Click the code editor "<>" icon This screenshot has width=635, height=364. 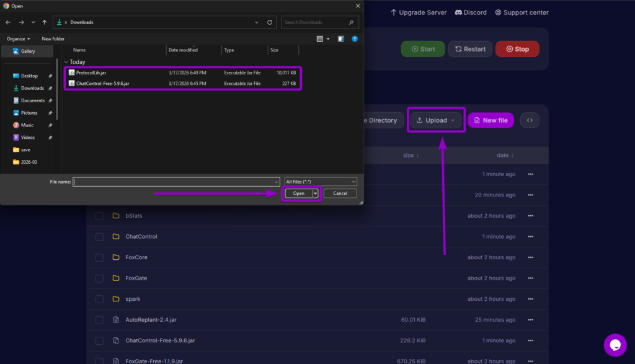529,120
